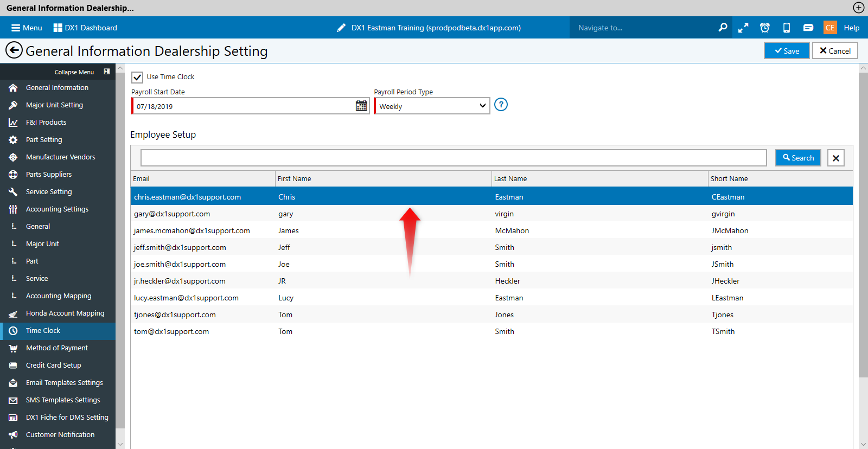This screenshot has height=449, width=868.
Task: Expand the Payroll Period Type dropdown
Action: tap(432, 106)
